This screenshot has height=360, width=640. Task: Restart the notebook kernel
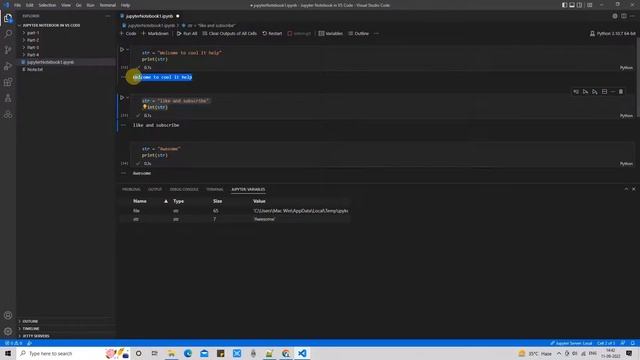click(x=272, y=33)
